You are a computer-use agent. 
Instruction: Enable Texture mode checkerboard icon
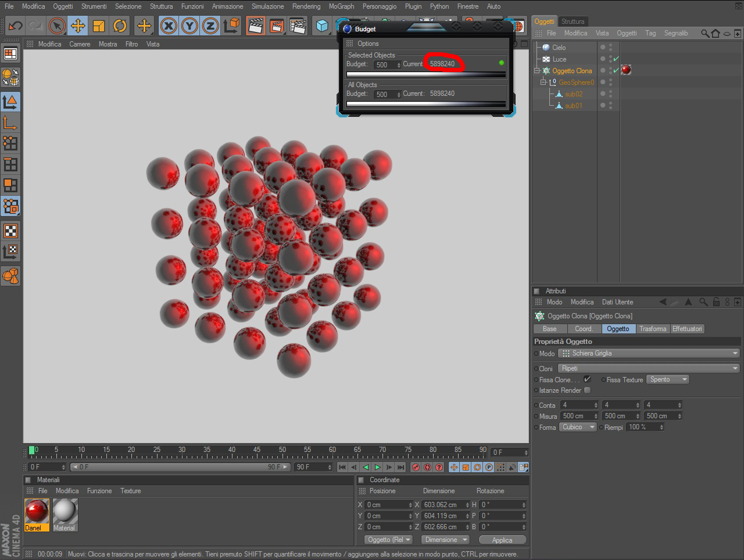point(10,231)
